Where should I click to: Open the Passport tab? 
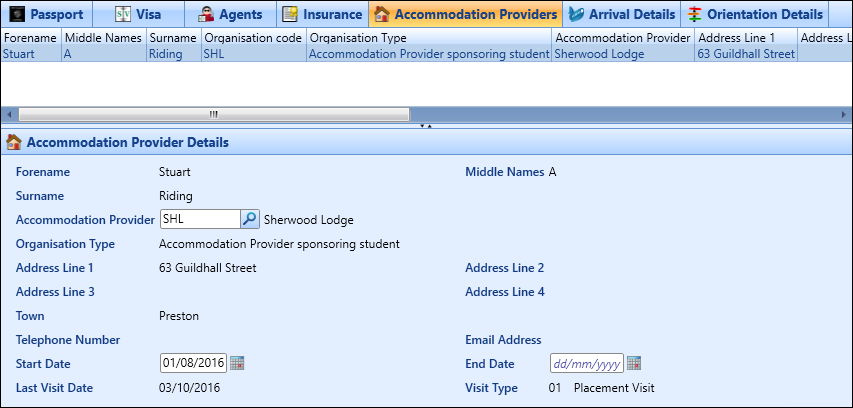tap(46, 14)
